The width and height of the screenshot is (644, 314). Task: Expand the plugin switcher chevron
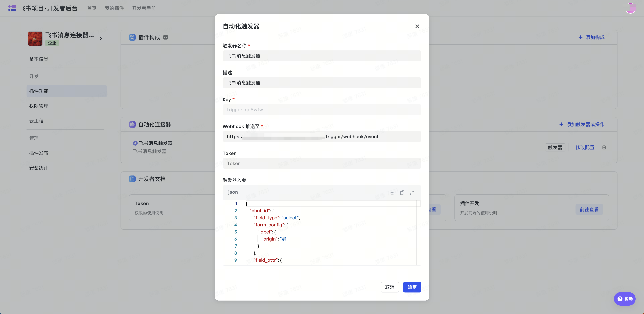pos(101,38)
